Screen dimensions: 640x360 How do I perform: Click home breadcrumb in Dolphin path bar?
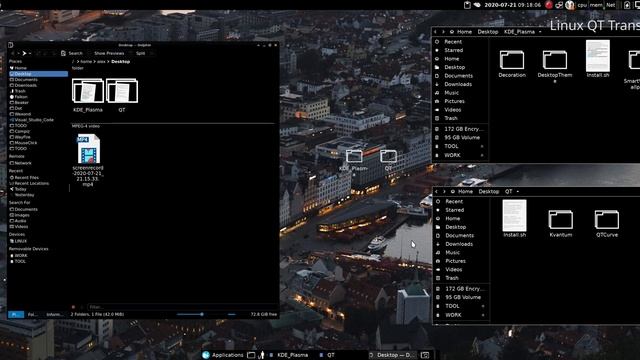86,62
